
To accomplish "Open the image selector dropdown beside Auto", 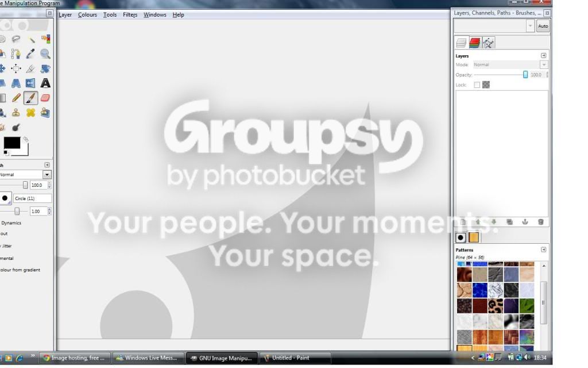I will point(530,26).
